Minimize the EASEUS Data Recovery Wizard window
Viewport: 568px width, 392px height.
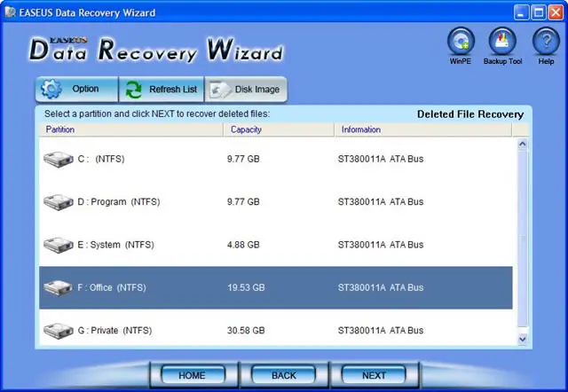[521, 12]
